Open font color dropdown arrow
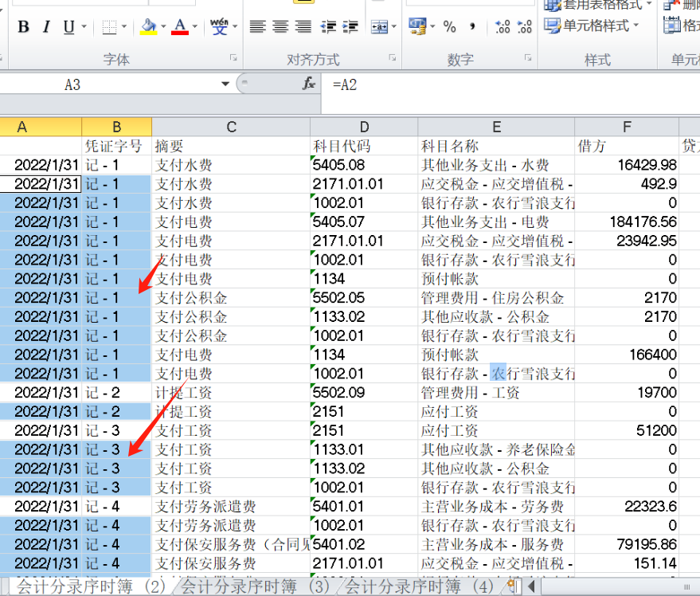The image size is (700, 596). coord(194,27)
